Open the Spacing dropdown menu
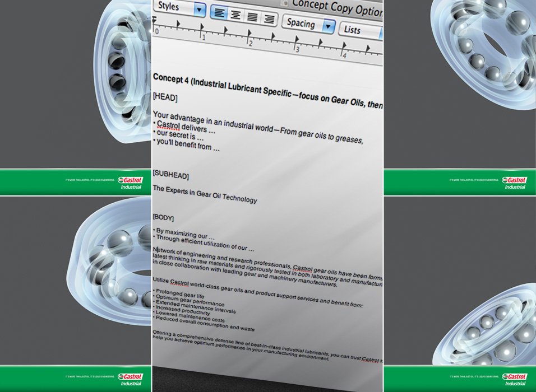This screenshot has height=392, width=536. [309, 25]
